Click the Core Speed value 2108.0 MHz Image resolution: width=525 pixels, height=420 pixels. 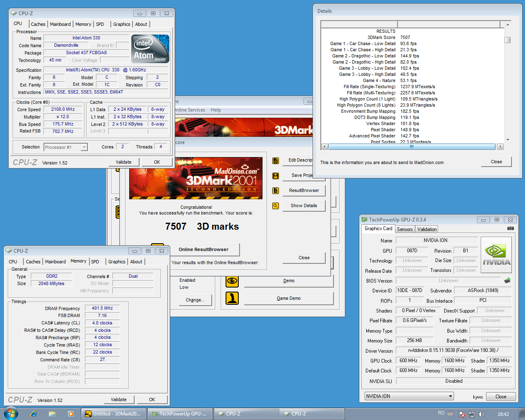click(x=63, y=110)
